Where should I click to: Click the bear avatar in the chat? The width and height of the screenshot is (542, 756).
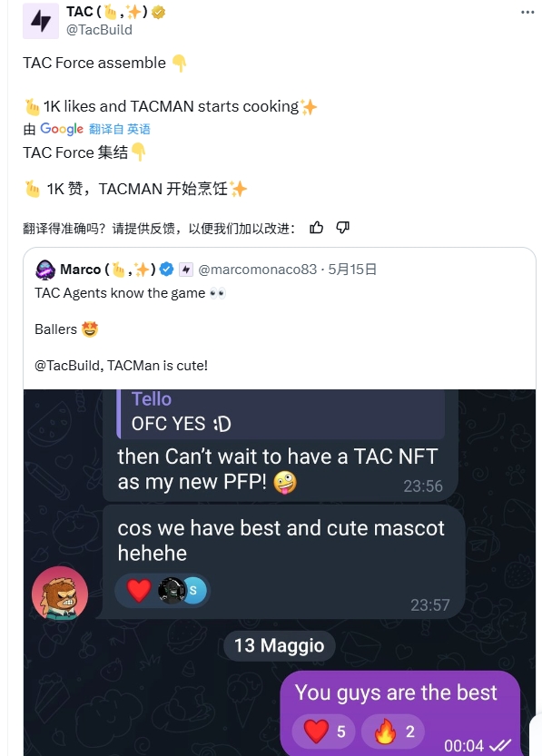coord(60,594)
